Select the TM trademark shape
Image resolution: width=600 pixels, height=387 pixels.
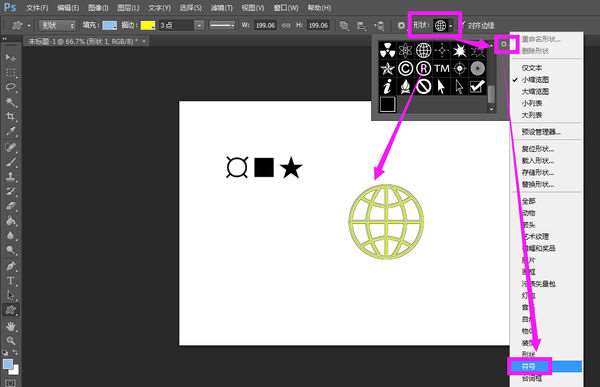click(441, 69)
